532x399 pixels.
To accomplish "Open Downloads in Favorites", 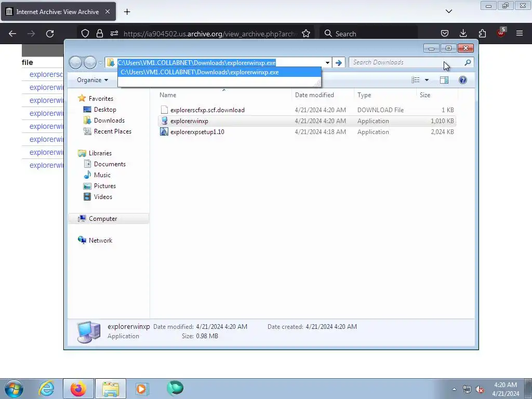I will tap(109, 121).
